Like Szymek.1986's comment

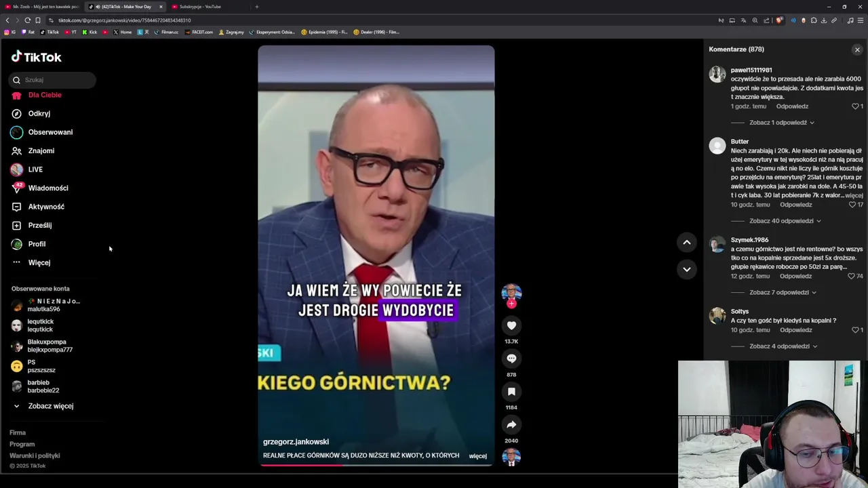click(851, 277)
